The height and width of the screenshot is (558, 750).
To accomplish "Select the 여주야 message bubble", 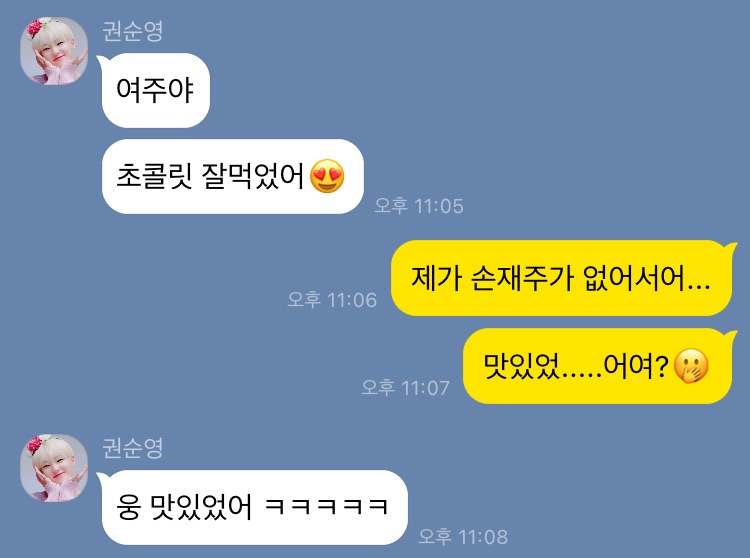I will 155,90.
